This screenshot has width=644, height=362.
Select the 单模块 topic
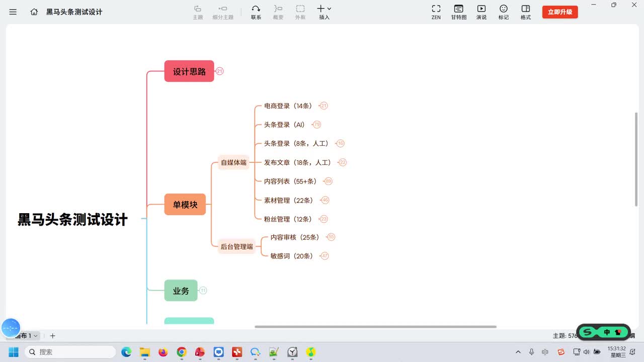185,205
